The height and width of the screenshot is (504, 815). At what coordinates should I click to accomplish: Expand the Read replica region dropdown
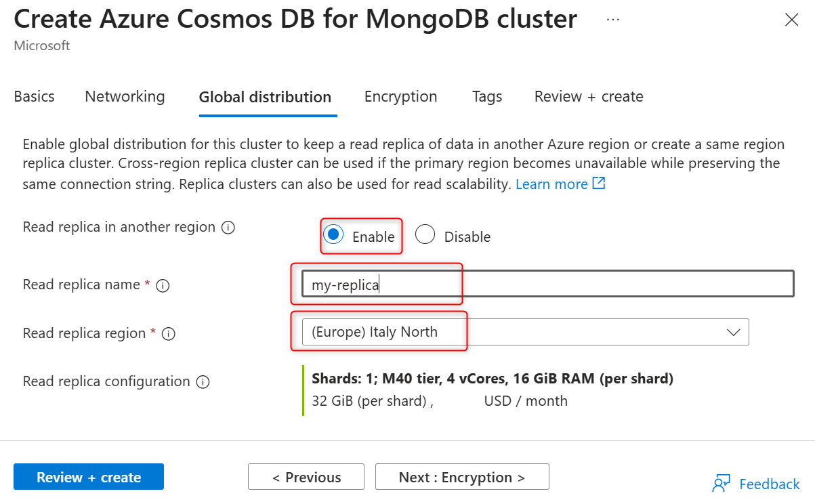(x=732, y=333)
